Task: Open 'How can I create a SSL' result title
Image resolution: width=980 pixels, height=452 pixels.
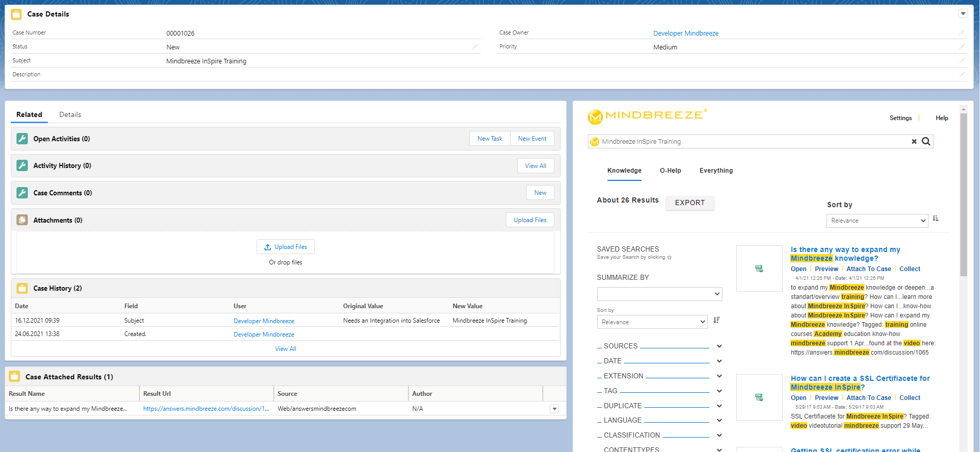Action: (860, 383)
